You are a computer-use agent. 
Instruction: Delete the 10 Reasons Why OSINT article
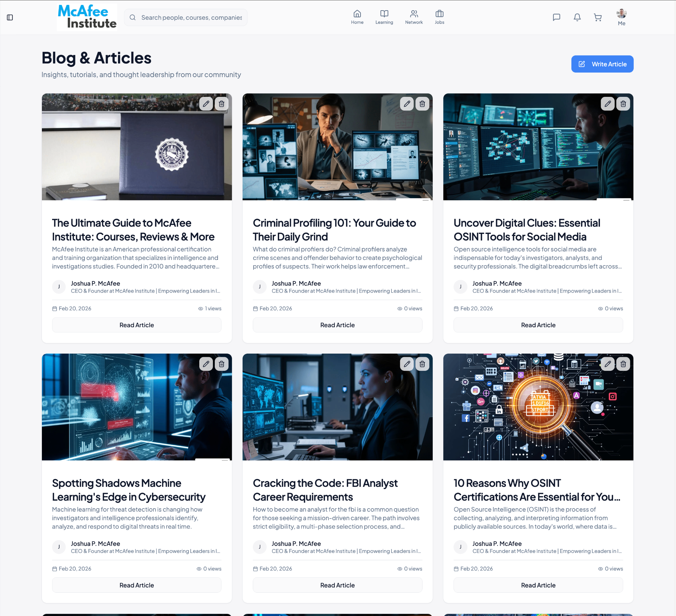tap(623, 364)
